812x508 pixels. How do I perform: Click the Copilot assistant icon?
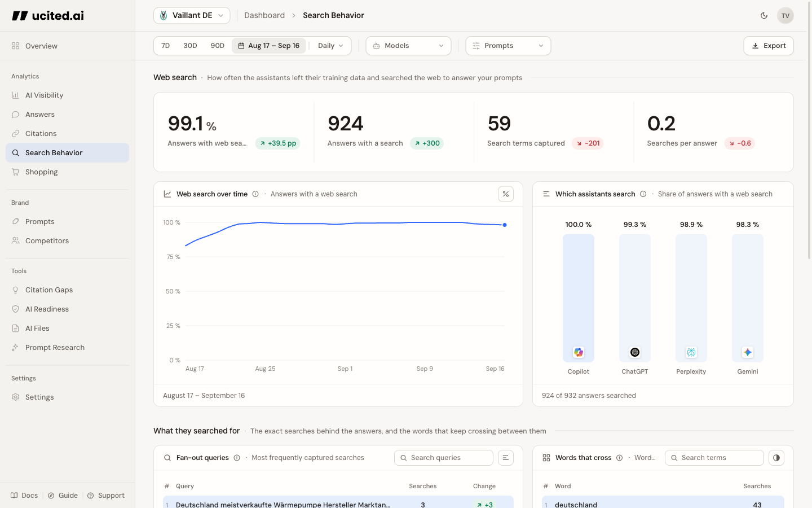point(579,352)
